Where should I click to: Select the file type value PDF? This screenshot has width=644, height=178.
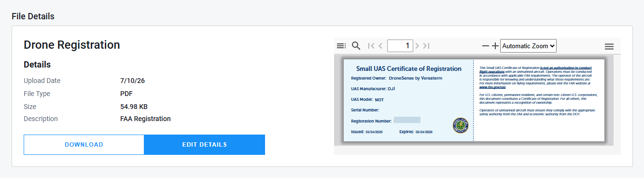click(126, 94)
